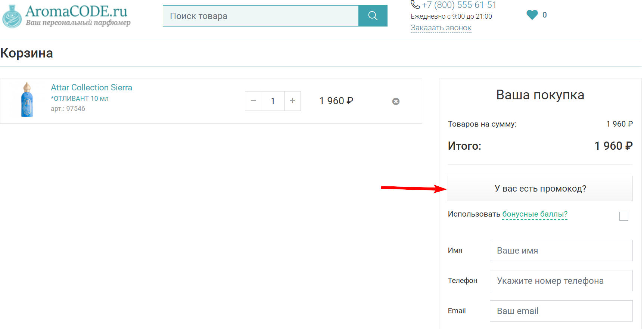
Task: Open favorites heart icon
Action: pyautogui.click(x=532, y=15)
